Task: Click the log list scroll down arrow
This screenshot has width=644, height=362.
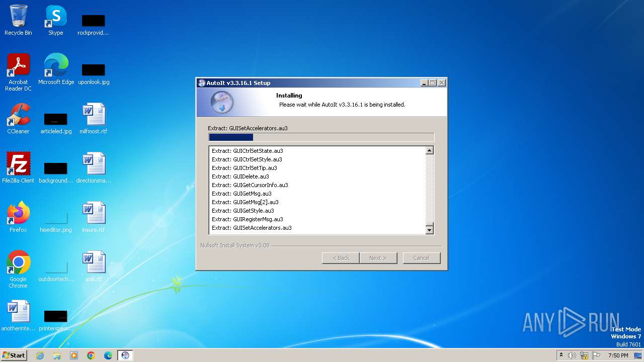Action: point(429,230)
